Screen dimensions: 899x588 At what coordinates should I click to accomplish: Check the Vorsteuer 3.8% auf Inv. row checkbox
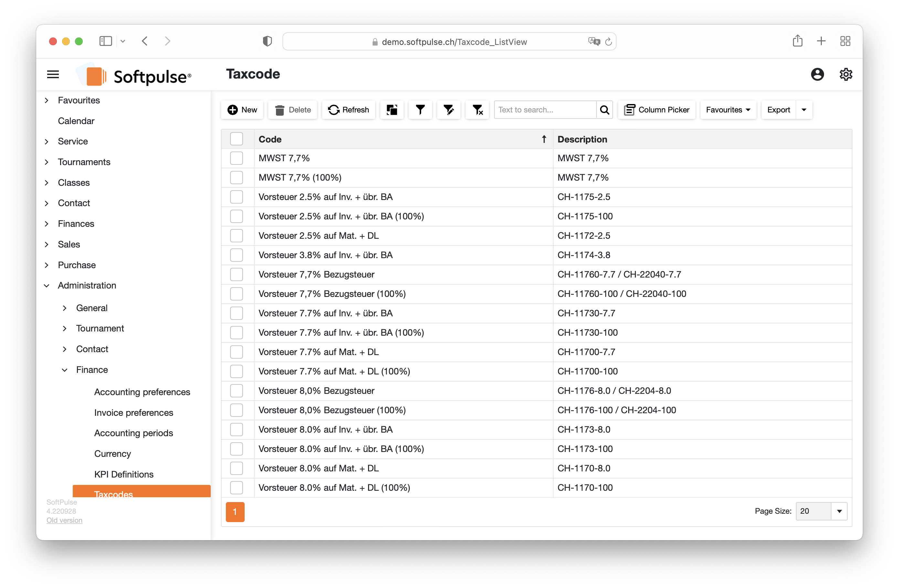[237, 255]
